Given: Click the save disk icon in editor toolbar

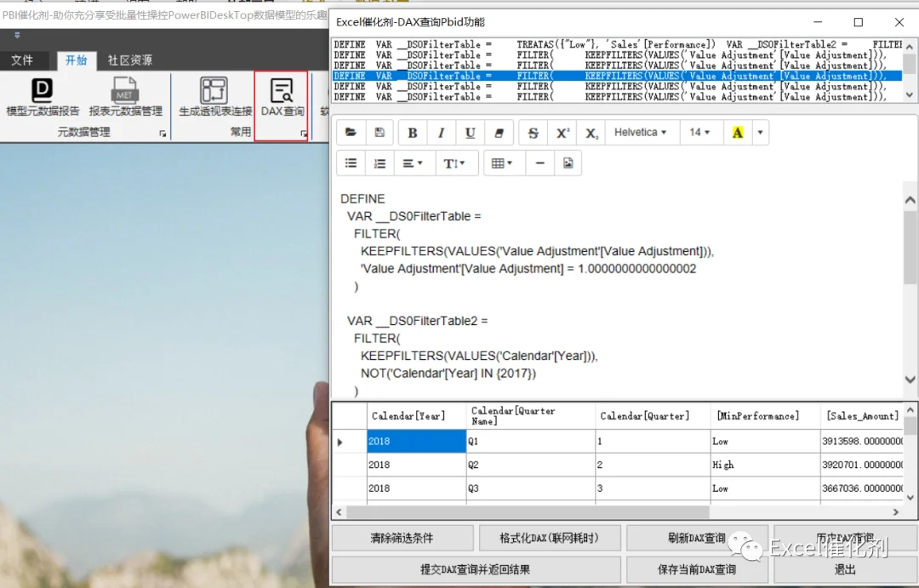Looking at the screenshot, I should pyautogui.click(x=380, y=133).
